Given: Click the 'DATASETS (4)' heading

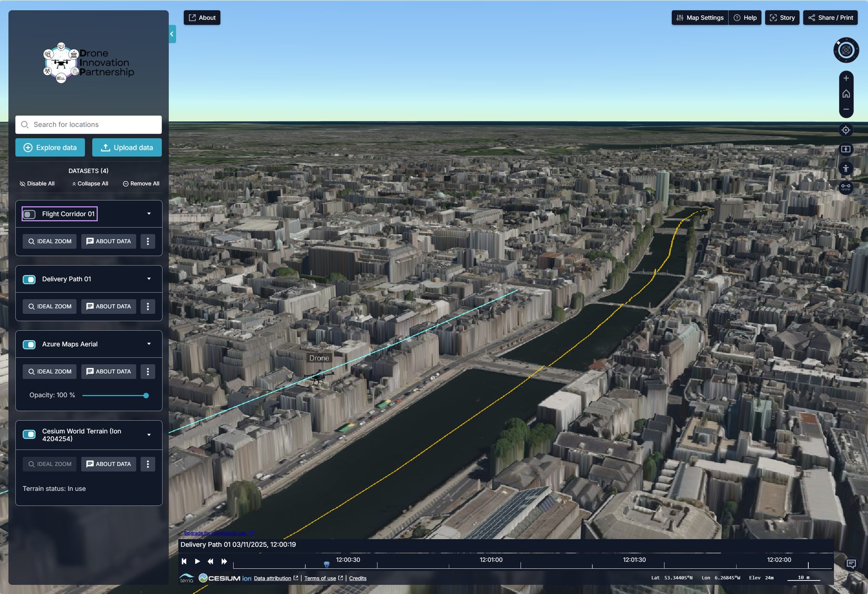Looking at the screenshot, I should (x=88, y=171).
